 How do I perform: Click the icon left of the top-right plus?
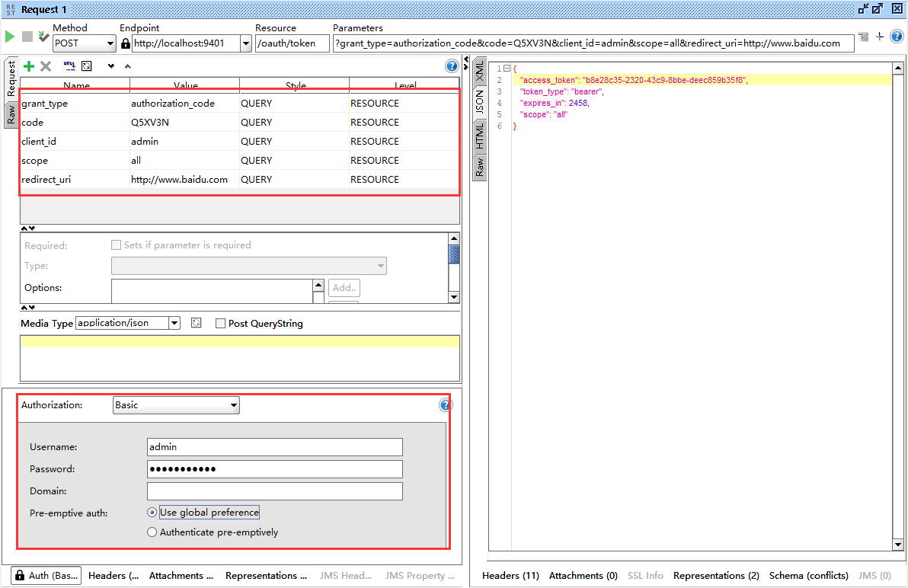tap(863, 37)
